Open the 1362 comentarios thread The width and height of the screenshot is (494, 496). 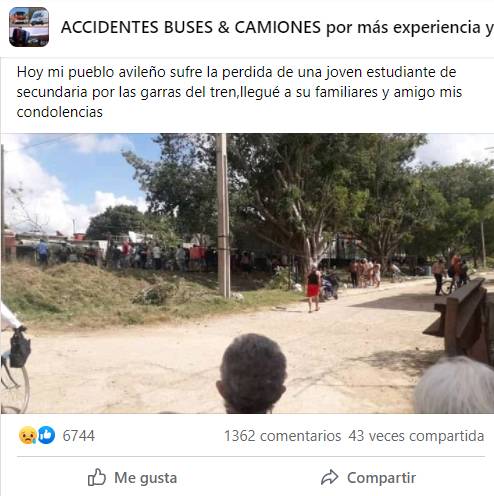tap(282, 436)
